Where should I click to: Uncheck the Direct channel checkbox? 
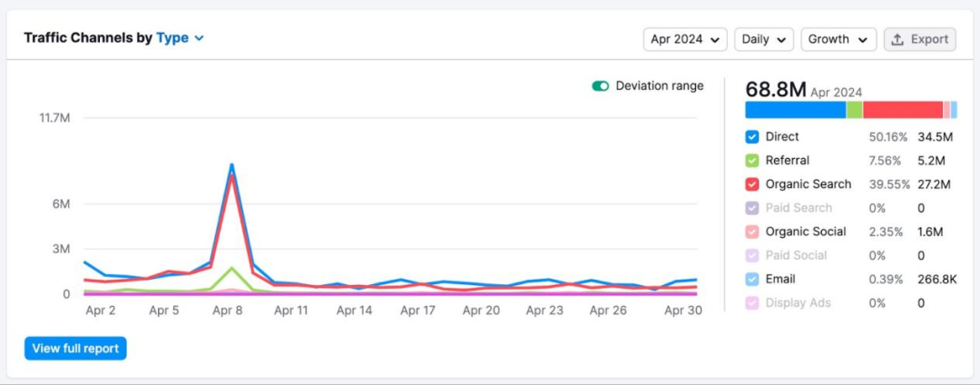point(751,137)
